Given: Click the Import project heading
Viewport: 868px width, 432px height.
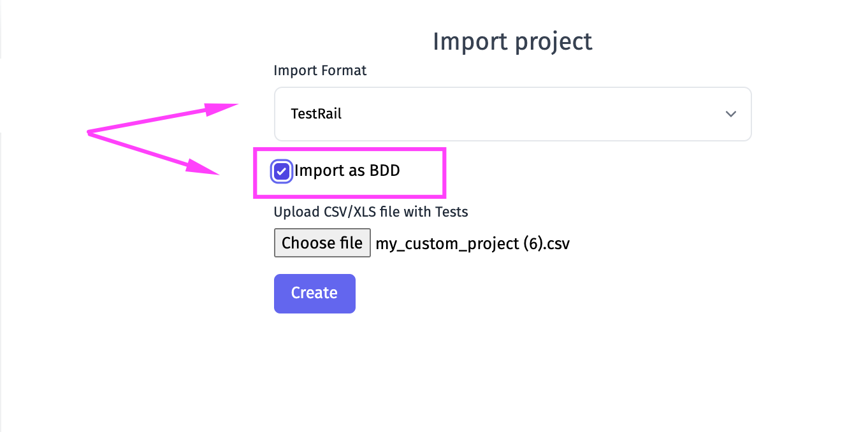Looking at the screenshot, I should click(x=512, y=41).
